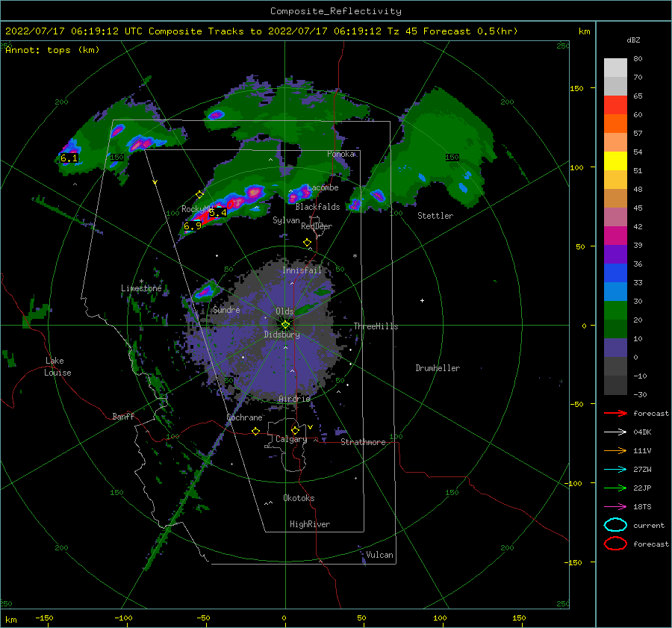The image size is (672, 628).
Task: Click the timestamp header line
Action: coord(261,31)
